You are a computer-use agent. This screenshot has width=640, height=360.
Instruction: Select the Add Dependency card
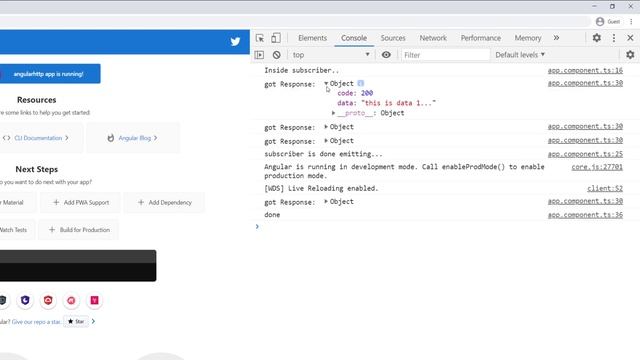tap(164, 202)
